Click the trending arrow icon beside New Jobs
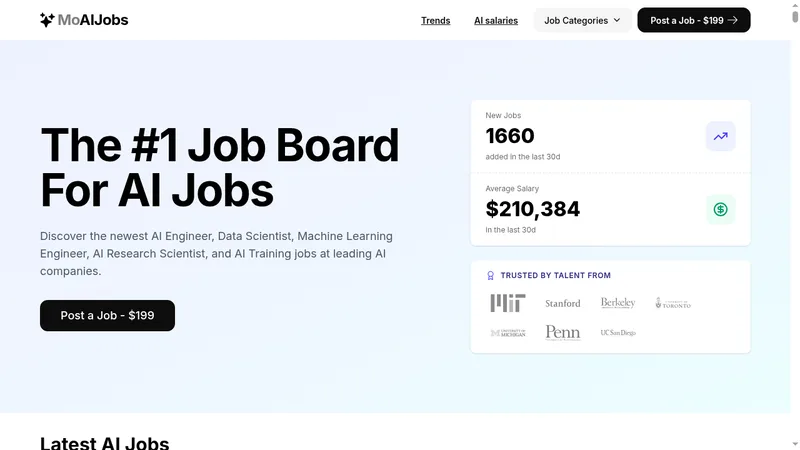Screen dimensions: 800x450 click(x=720, y=136)
